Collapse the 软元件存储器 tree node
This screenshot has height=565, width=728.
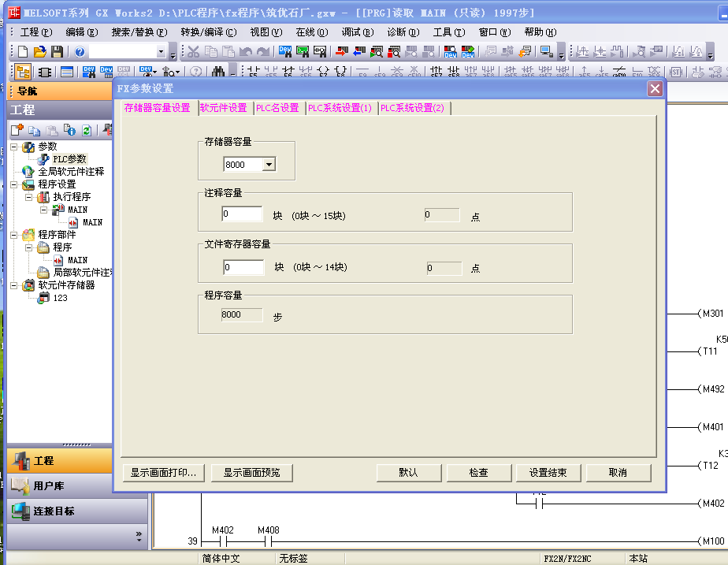pyautogui.click(x=14, y=285)
